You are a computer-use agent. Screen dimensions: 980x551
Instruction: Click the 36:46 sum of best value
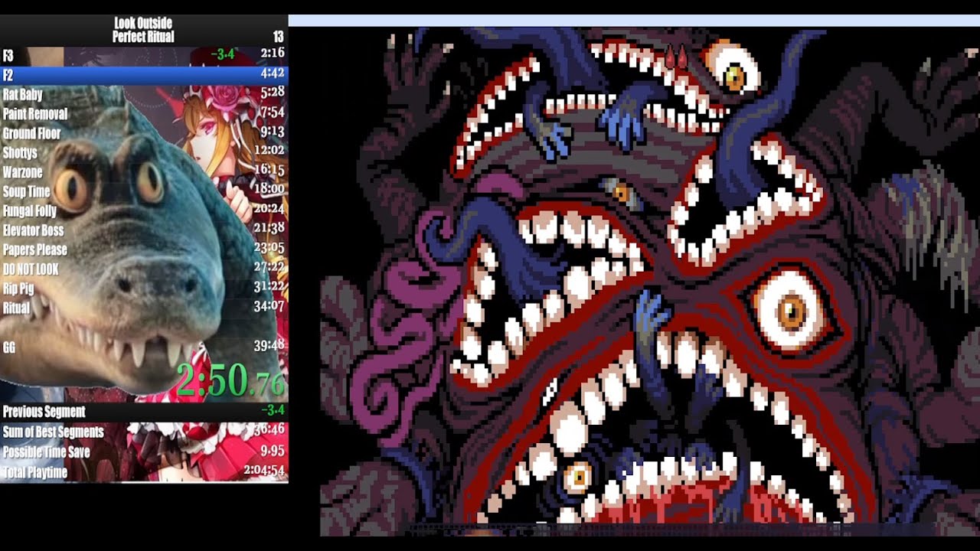coord(269,431)
